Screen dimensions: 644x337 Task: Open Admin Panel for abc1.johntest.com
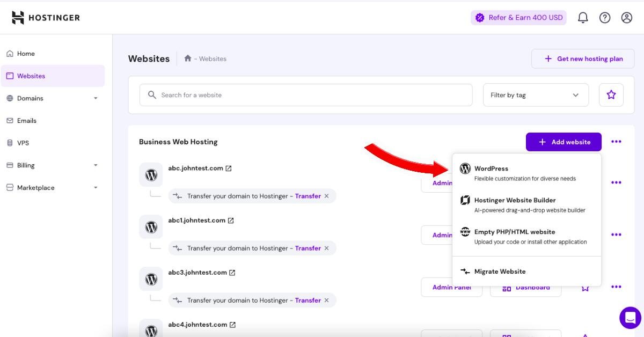point(437,235)
